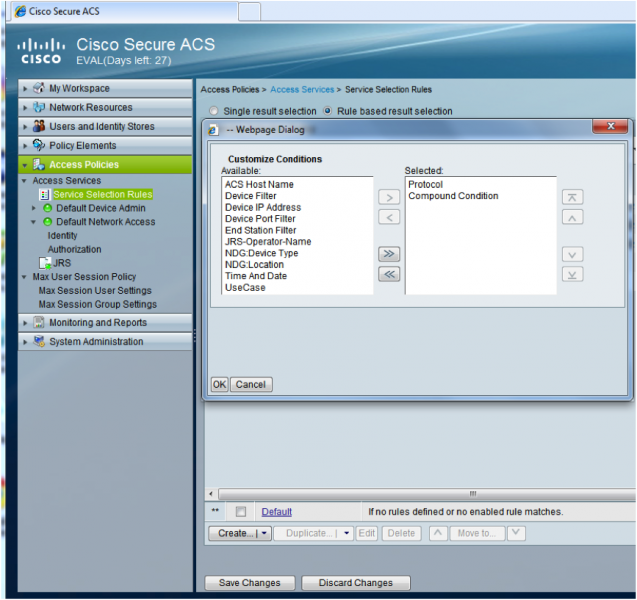Screen dimensions: 637x600
Task: Move selected condition to Selected list arrow
Action: pos(389,197)
